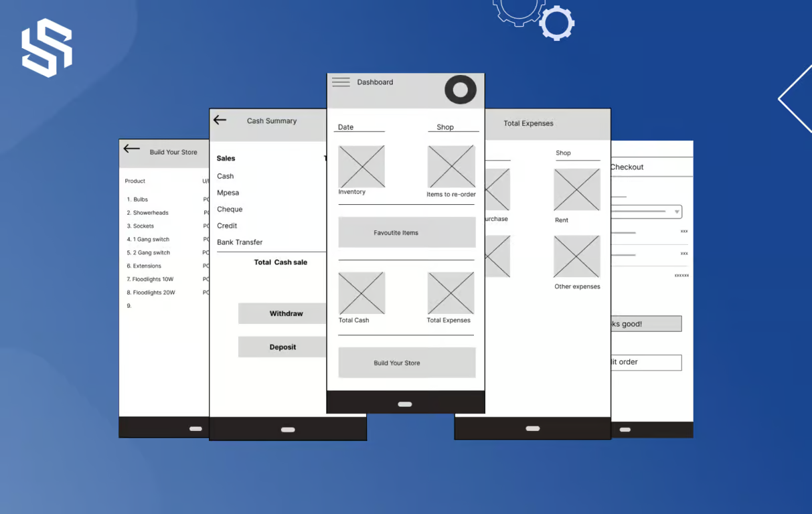Open the Total Expenses tile on Dashboard
Image resolution: width=812 pixels, height=514 pixels.
(451, 293)
